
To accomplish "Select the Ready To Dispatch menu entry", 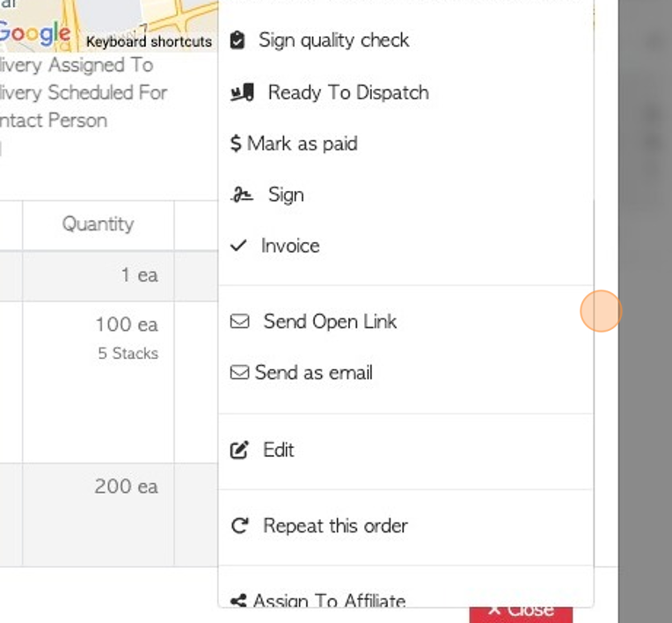I will click(x=348, y=92).
